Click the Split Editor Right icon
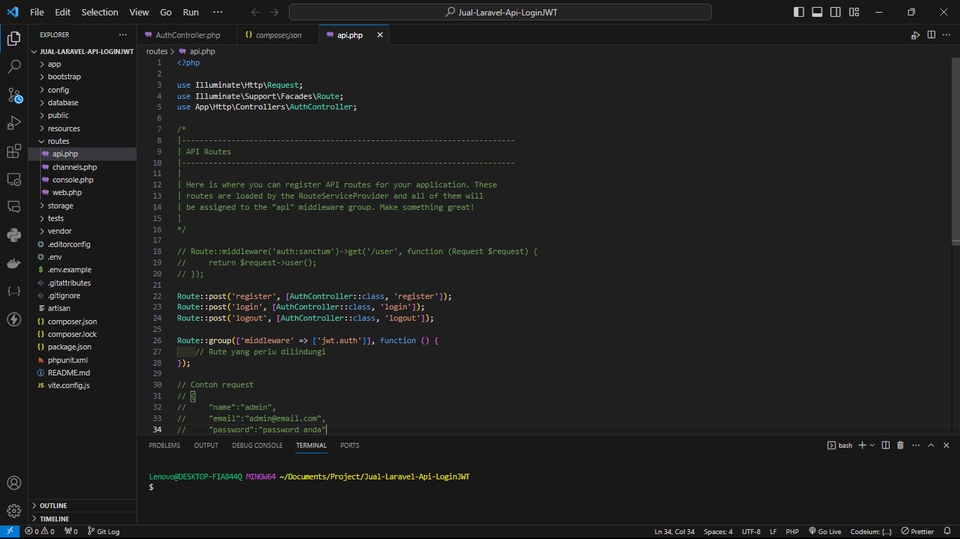The height and width of the screenshot is (539, 960). tap(930, 35)
